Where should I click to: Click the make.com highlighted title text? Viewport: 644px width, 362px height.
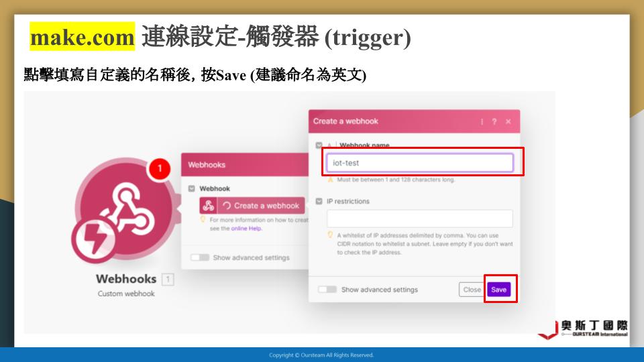82,37
